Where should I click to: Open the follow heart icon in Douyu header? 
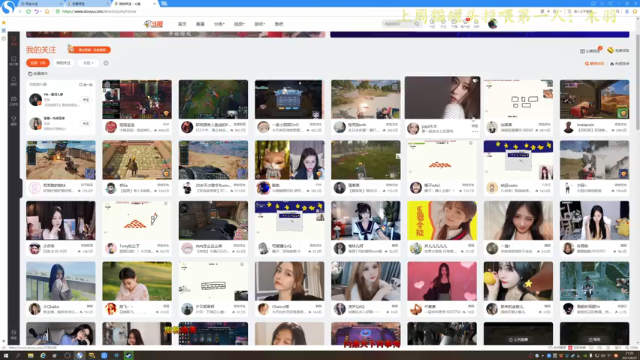[x=443, y=24]
